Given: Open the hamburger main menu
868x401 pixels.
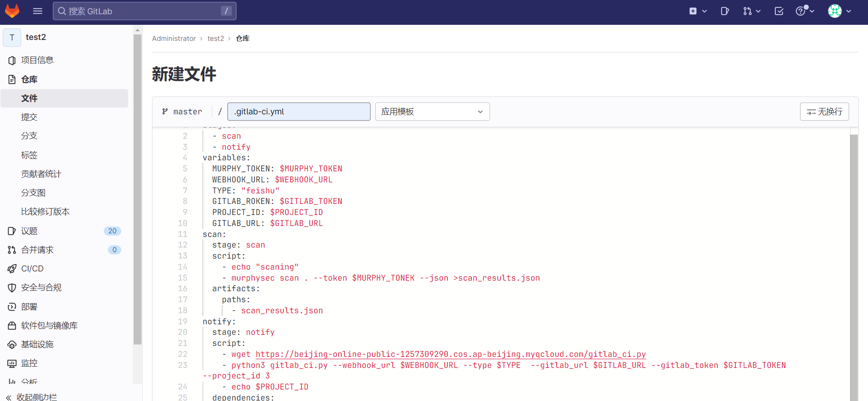Looking at the screenshot, I should click(38, 11).
